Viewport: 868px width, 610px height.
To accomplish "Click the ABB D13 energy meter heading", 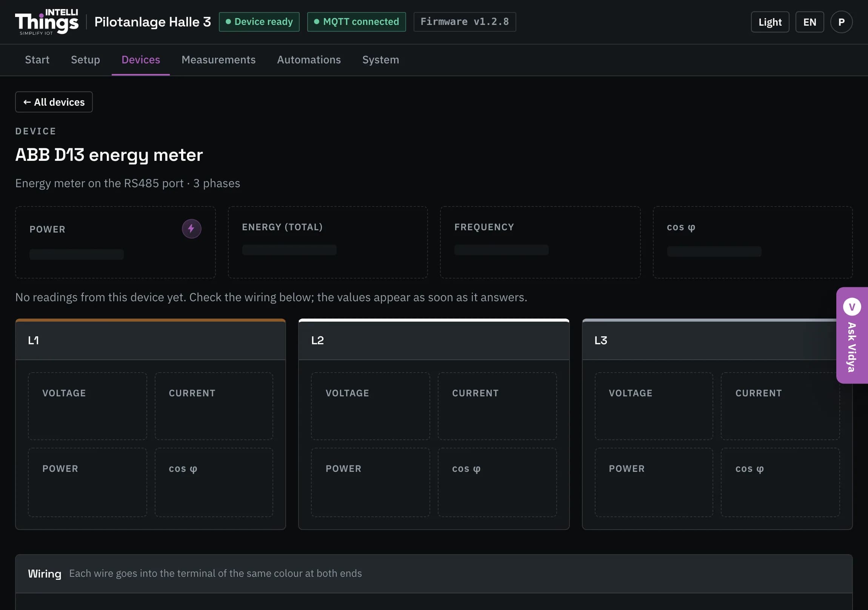I will (109, 155).
